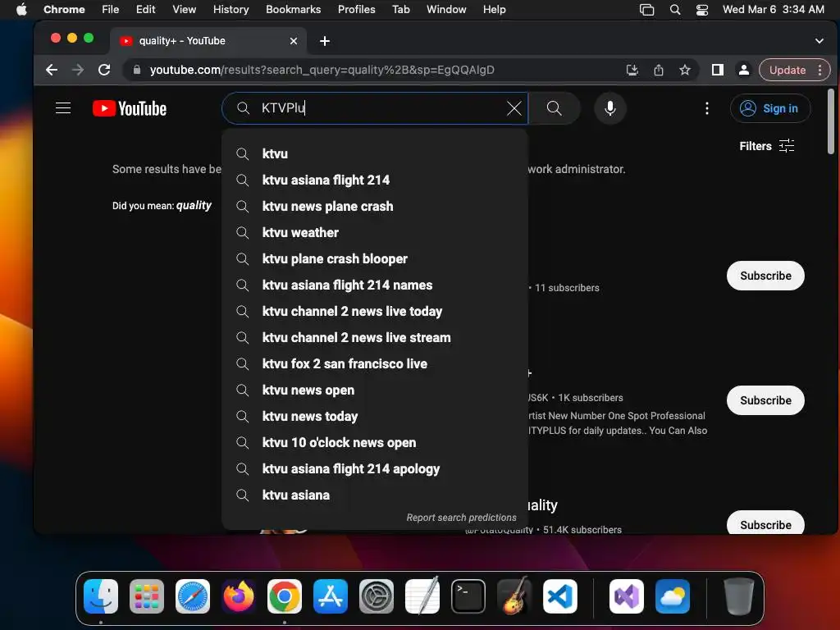The image size is (840, 630).
Task: Toggle the Chrome side panel
Action: [x=717, y=70]
